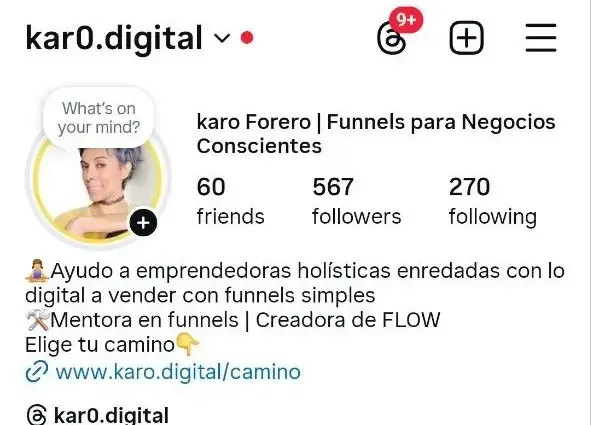Viewport: 591px width, 425px height.
Task: Open kar0.digital username account dropdown
Action: click(114, 38)
